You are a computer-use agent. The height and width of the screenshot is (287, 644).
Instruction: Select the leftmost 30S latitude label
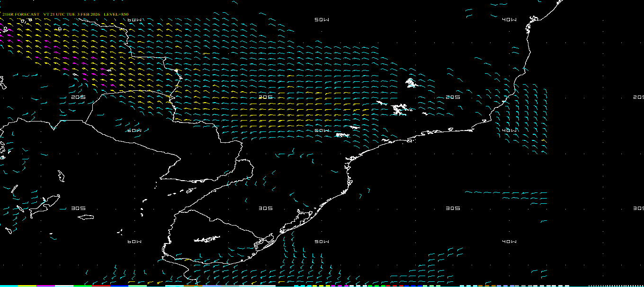coord(78,209)
